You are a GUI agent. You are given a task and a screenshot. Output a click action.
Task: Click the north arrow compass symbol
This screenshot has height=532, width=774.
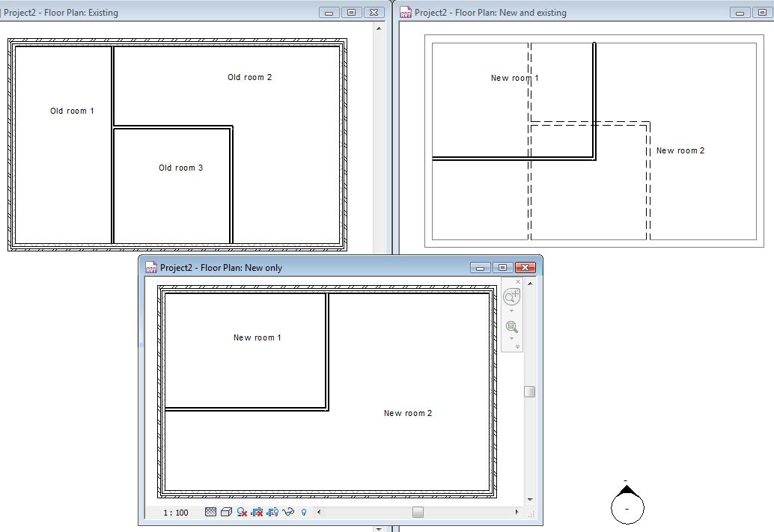[627, 504]
